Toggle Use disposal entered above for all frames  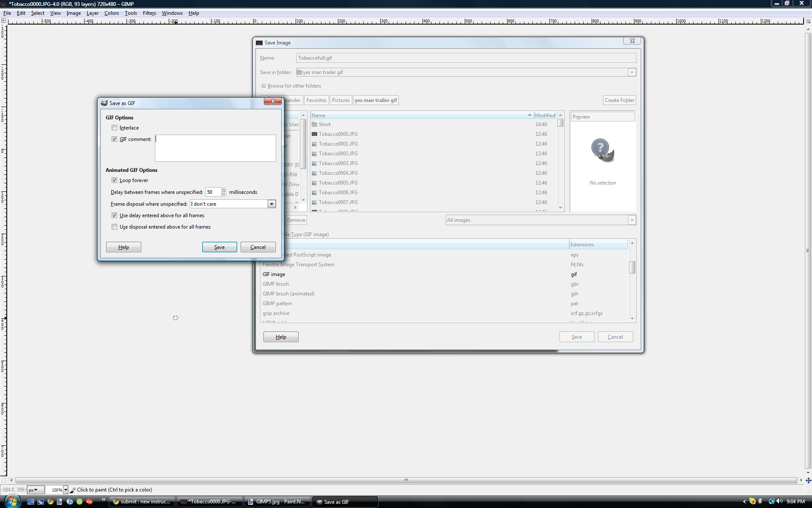[114, 227]
